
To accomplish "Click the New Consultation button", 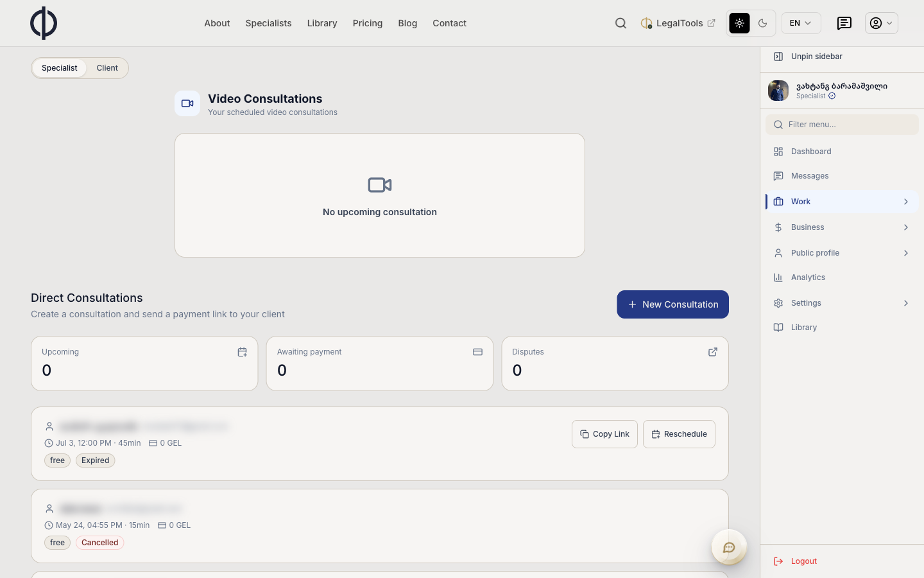I will pos(672,304).
